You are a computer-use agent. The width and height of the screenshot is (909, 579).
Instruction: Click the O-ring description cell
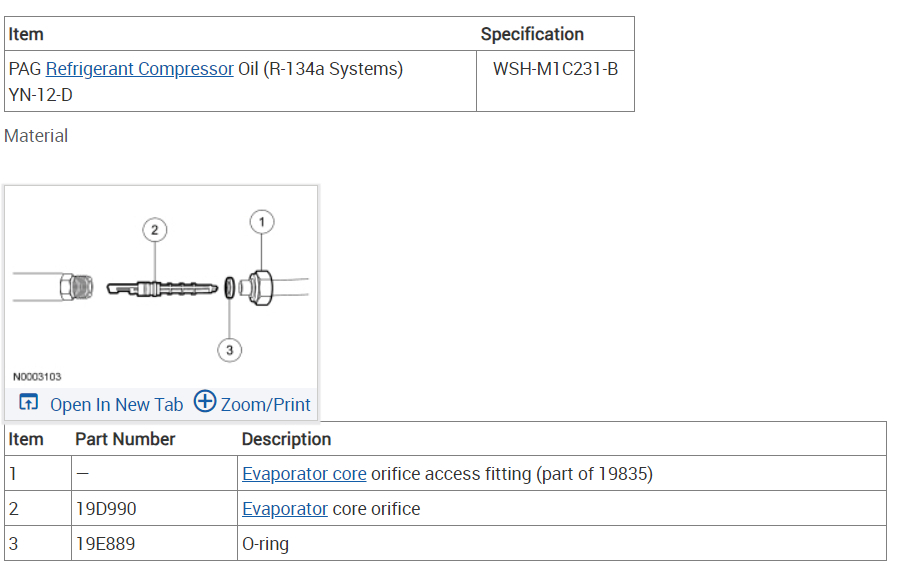point(266,544)
